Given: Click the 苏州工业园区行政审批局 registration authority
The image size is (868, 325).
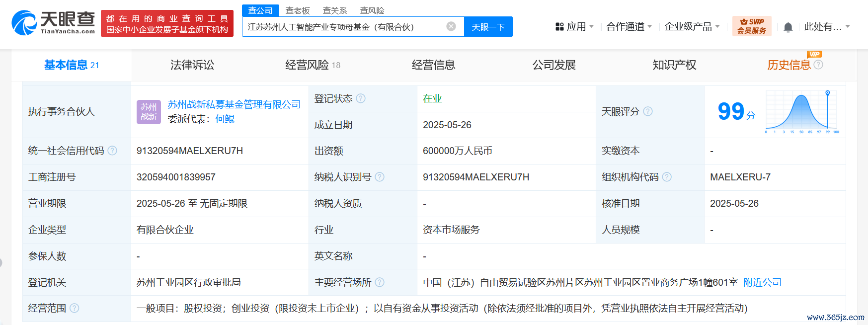Looking at the screenshot, I should [189, 282].
